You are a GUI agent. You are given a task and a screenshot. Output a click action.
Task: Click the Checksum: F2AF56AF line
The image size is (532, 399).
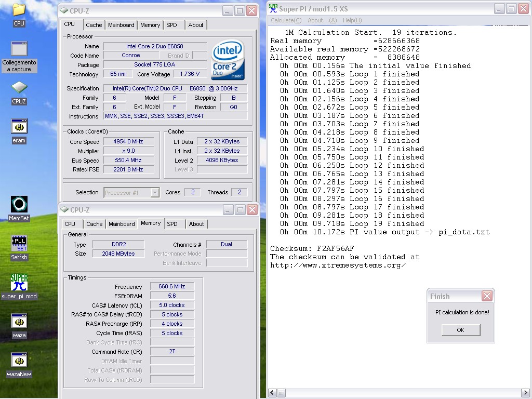pos(312,249)
